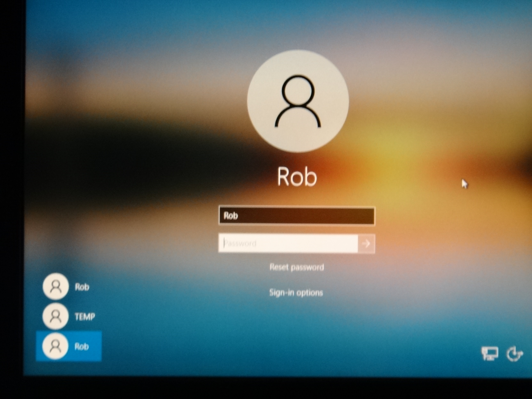Click the large Rob profile avatar

click(x=298, y=101)
